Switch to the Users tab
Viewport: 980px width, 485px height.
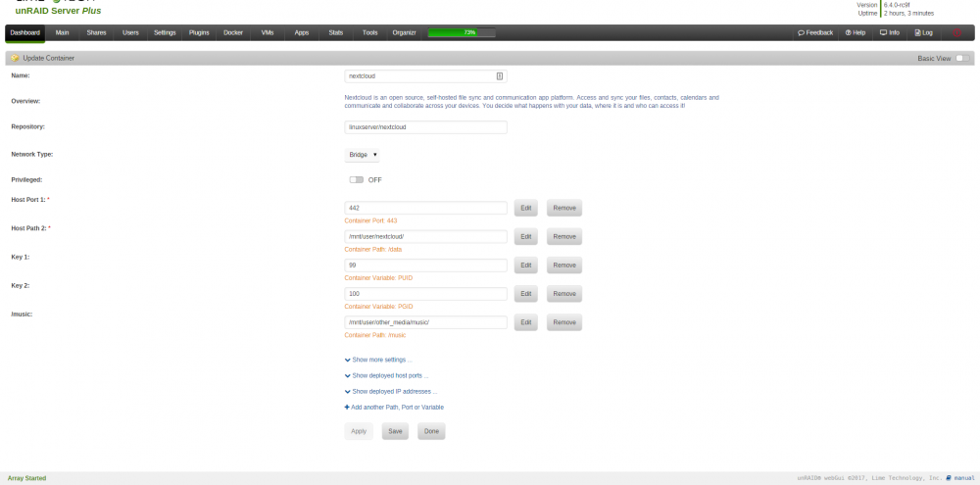point(130,33)
